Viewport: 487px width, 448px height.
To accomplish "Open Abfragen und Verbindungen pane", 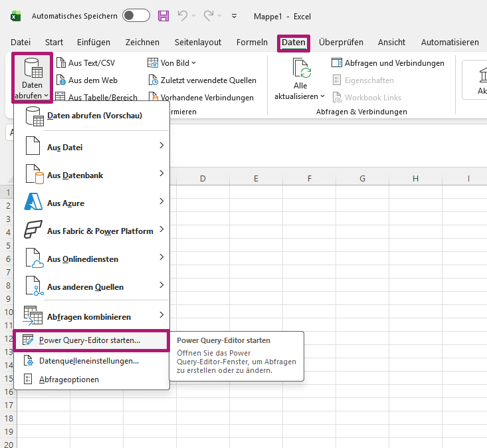I will pos(387,63).
